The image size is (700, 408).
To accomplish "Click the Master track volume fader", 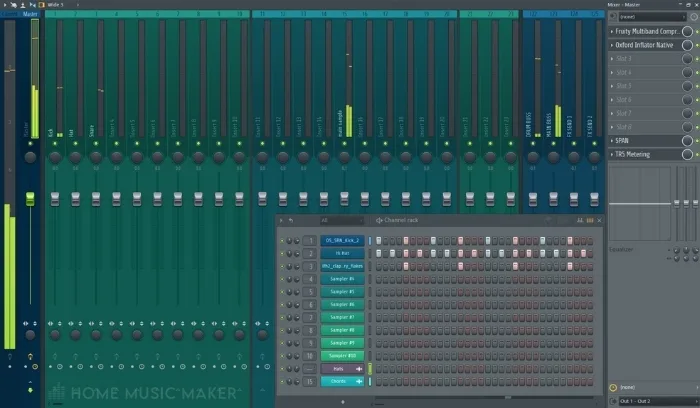I will coord(30,199).
